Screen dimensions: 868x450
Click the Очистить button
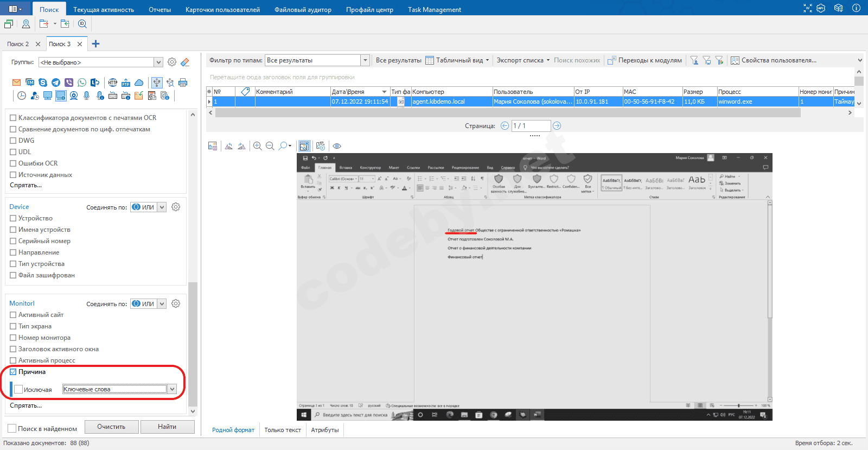111,427
